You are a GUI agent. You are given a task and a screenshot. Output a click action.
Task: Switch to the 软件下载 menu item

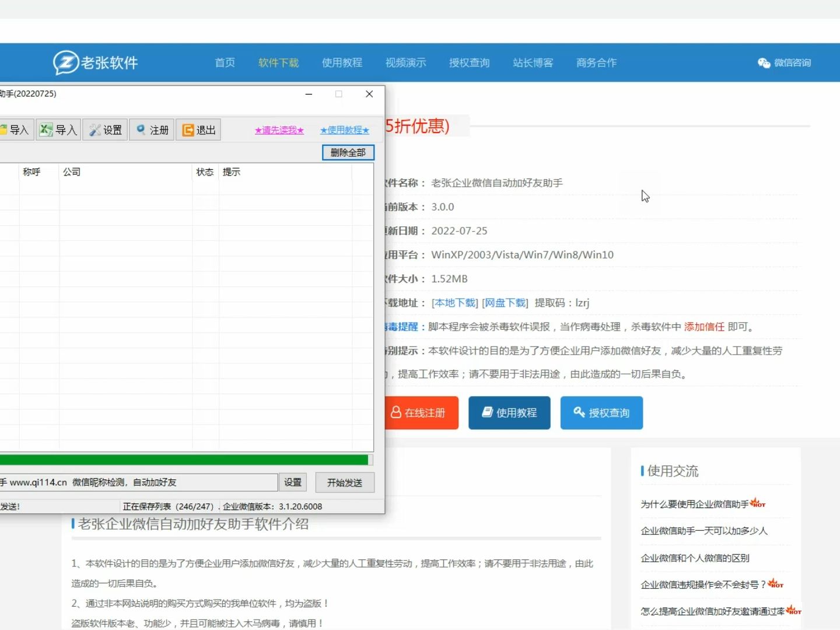pyautogui.click(x=278, y=63)
